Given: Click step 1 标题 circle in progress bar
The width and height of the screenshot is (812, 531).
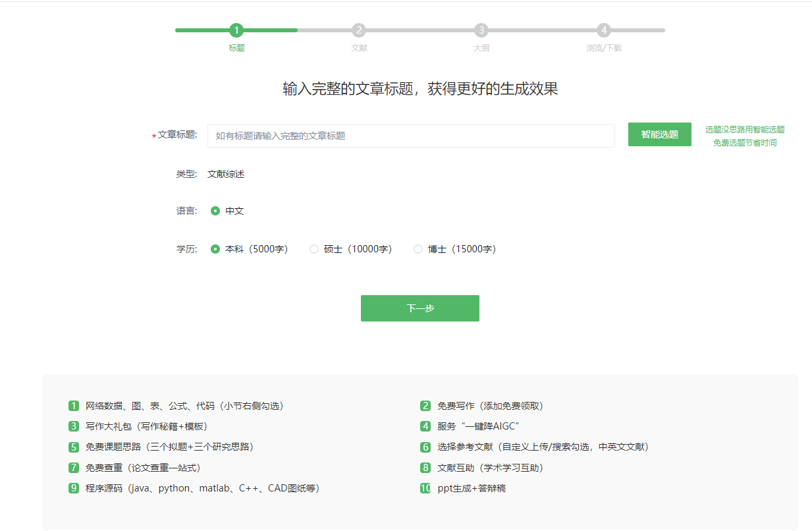Looking at the screenshot, I should coord(236,30).
